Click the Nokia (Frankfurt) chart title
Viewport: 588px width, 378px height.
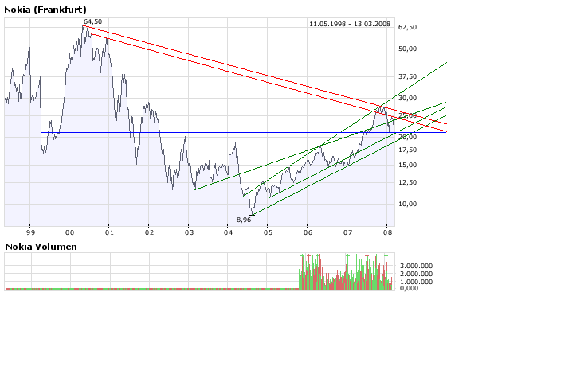point(45,10)
